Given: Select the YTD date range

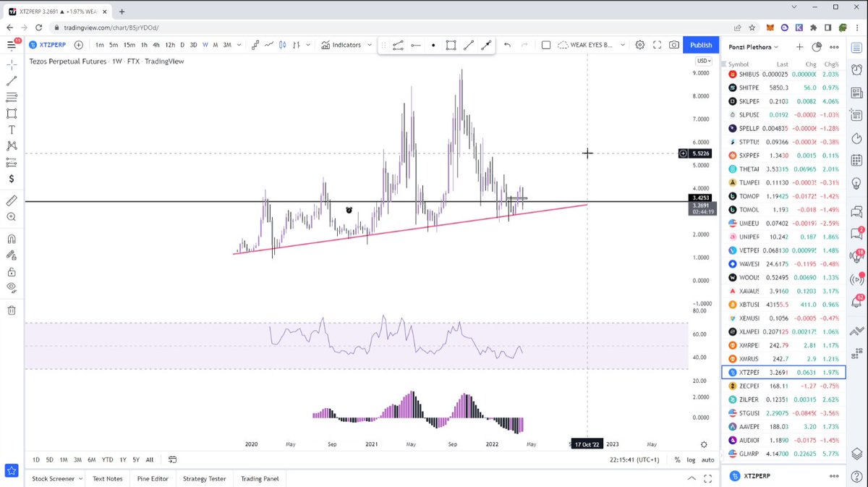Looking at the screenshot, I should (107, 460).
